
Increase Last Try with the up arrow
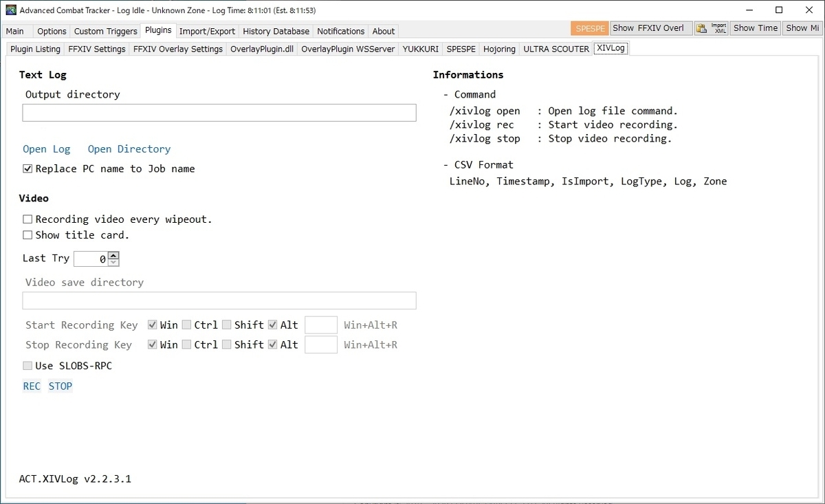pyautogui.click(x=113, y=256)
